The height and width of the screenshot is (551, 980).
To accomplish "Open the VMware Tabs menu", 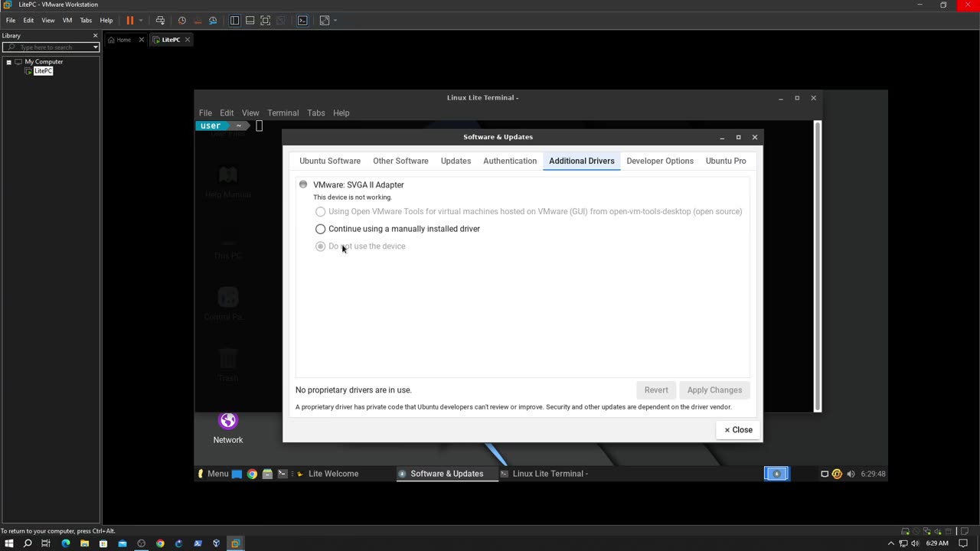I will (86, 21).
